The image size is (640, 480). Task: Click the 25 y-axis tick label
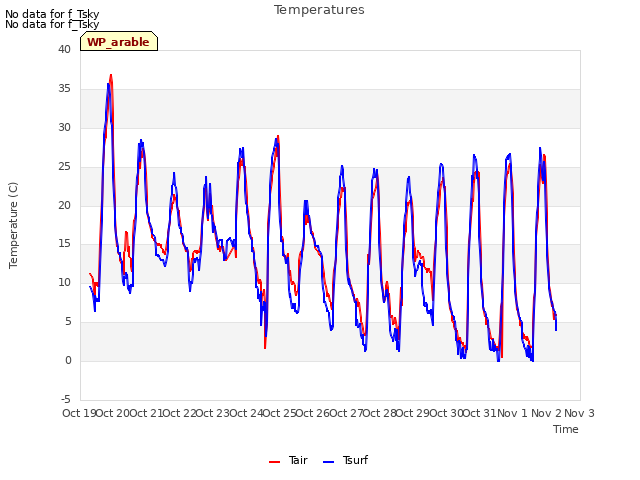(64, 167)
